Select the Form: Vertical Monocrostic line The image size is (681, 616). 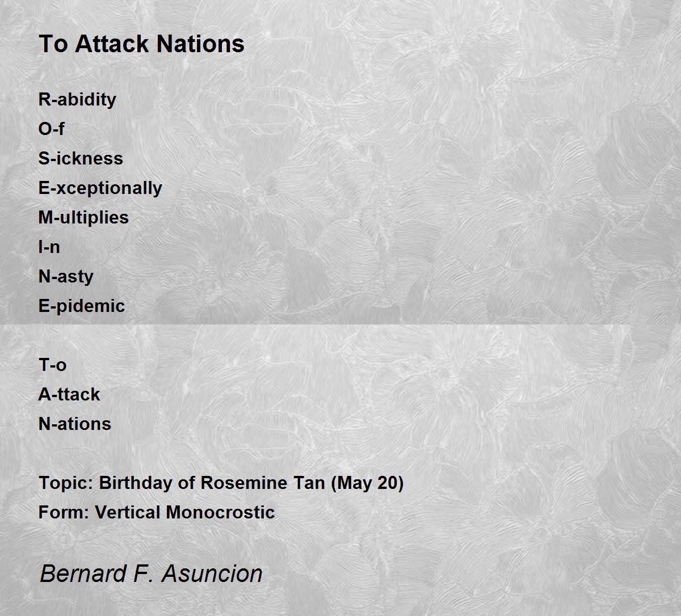tap(157, 512)
